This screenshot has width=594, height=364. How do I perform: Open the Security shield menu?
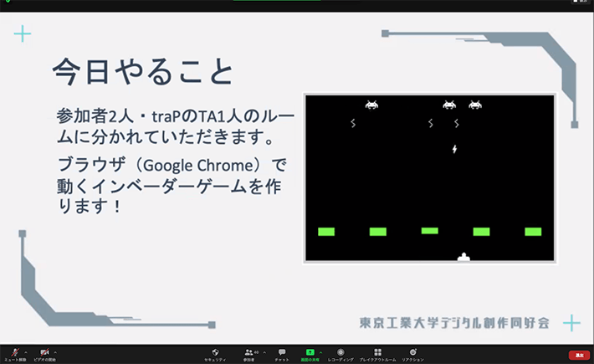(215, 352)
